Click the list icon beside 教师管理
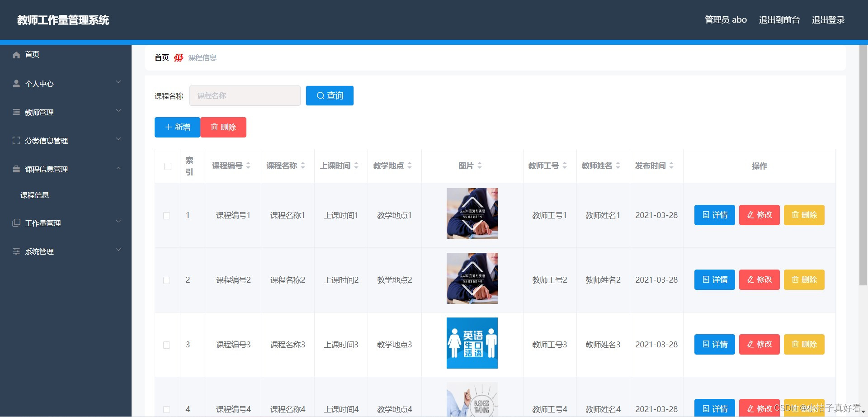This screenshot has height=417, width=868. click(16, 112)
